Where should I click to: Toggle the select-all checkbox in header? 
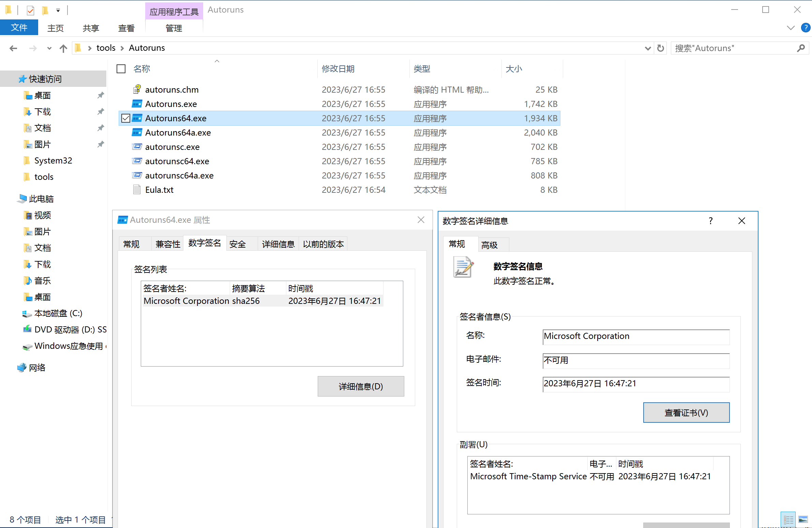pos(121,69)
